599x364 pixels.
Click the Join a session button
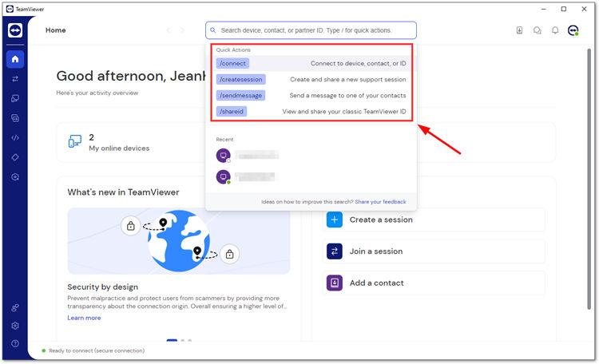tap(434, 251)
